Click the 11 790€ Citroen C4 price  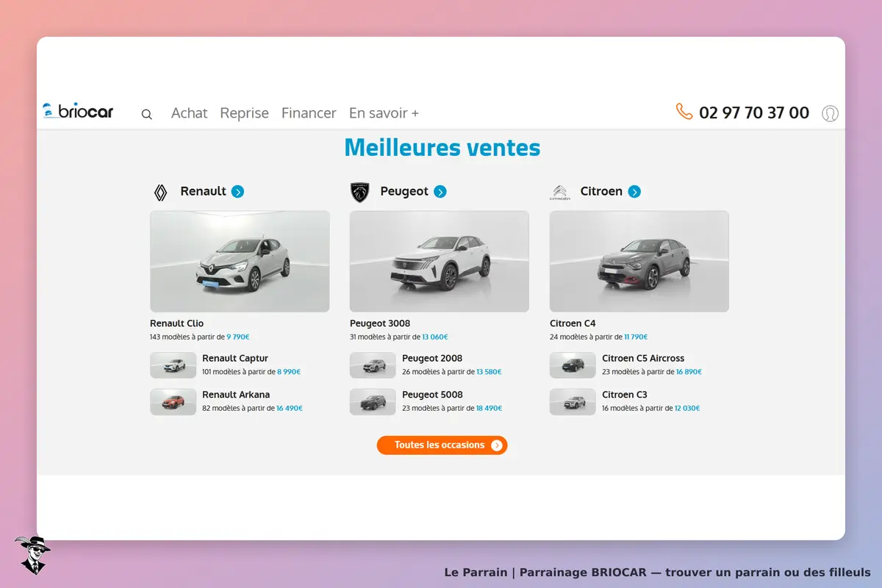(x=636, y=337)
